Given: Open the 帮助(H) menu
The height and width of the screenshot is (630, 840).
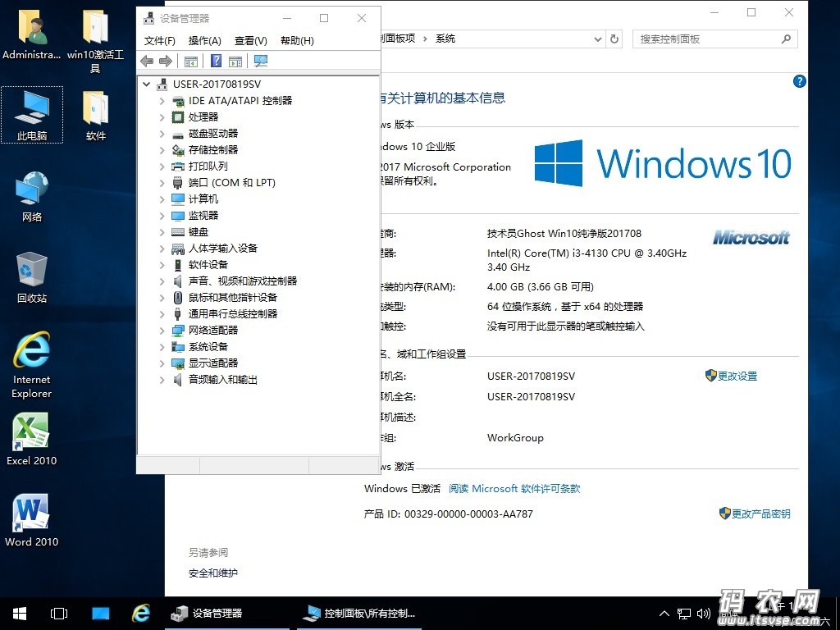Looking at the screenshot, I should point(297,41).
